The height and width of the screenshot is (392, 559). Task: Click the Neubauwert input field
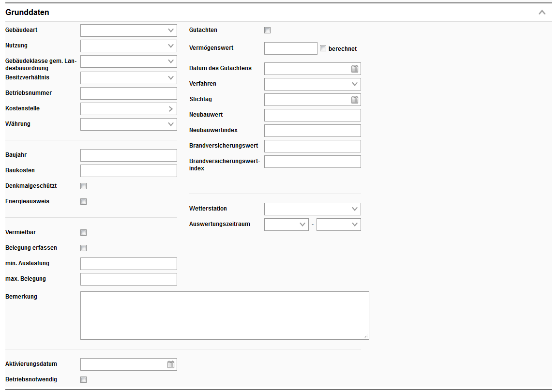point(313,115)
